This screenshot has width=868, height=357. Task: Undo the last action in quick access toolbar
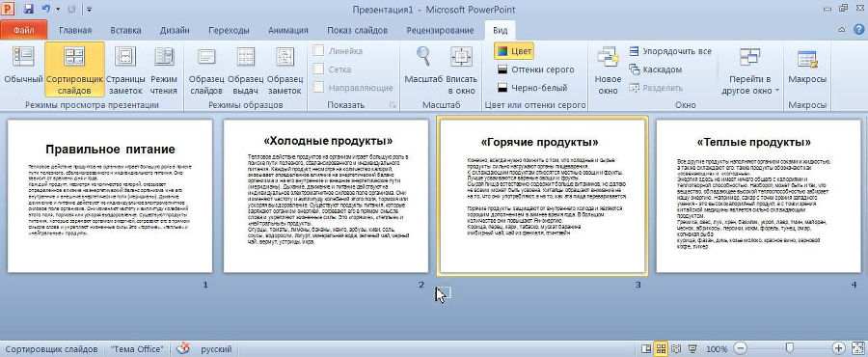coord(45,10)
